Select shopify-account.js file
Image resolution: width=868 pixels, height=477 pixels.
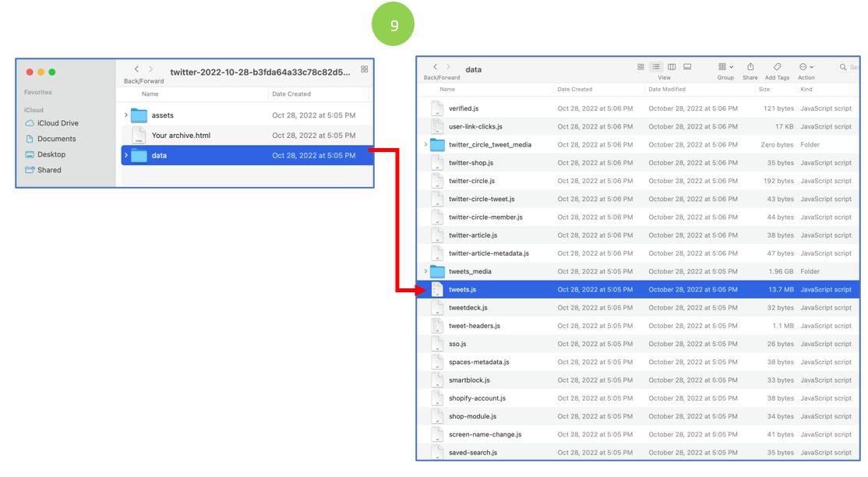638,398
